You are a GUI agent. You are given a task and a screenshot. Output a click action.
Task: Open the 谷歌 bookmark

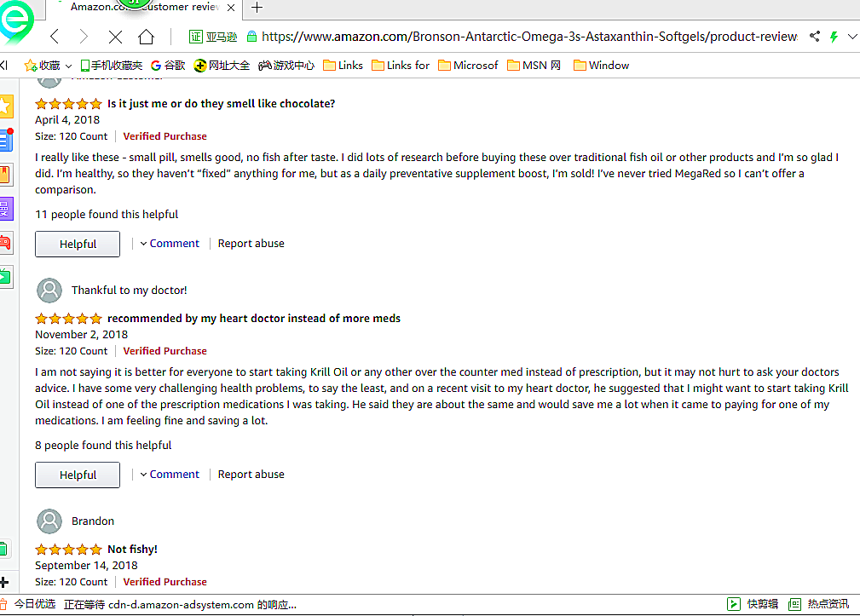tap(167, 65)
